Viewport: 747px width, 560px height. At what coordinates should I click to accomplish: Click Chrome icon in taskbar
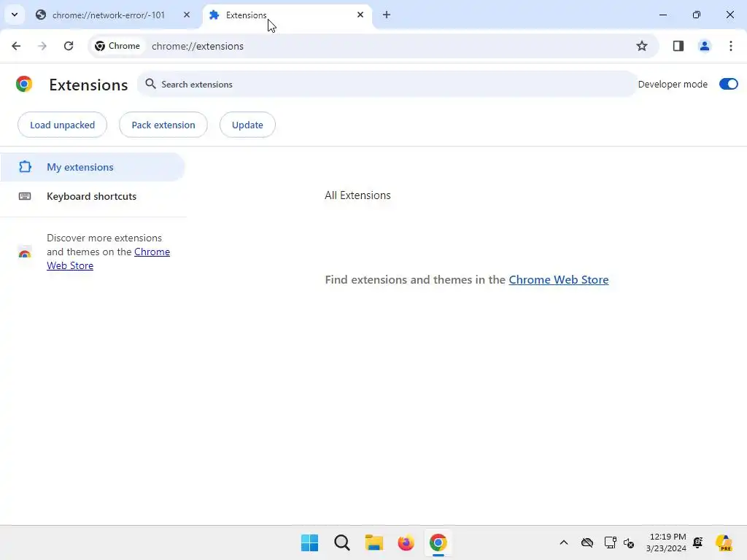tap(438, 542)
